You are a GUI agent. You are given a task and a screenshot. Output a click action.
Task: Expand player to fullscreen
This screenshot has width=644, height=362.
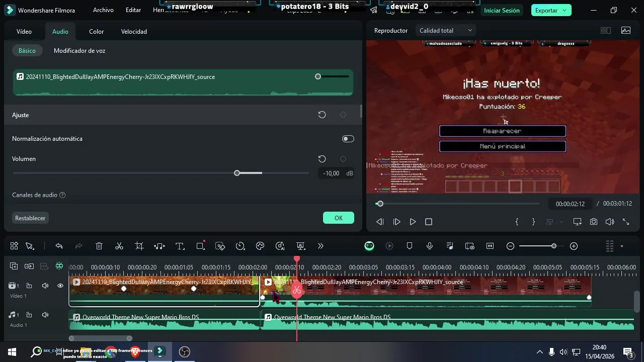[x=626, y=222]
